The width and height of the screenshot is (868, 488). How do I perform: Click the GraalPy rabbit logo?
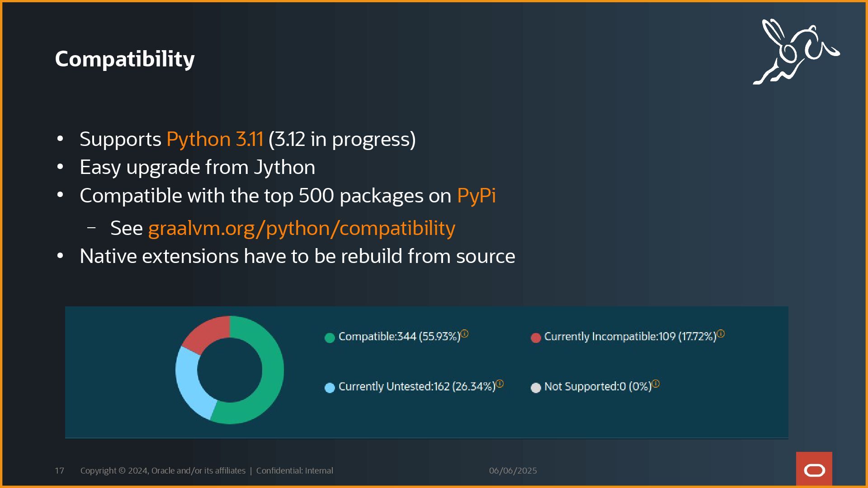[x=796, y=52]
